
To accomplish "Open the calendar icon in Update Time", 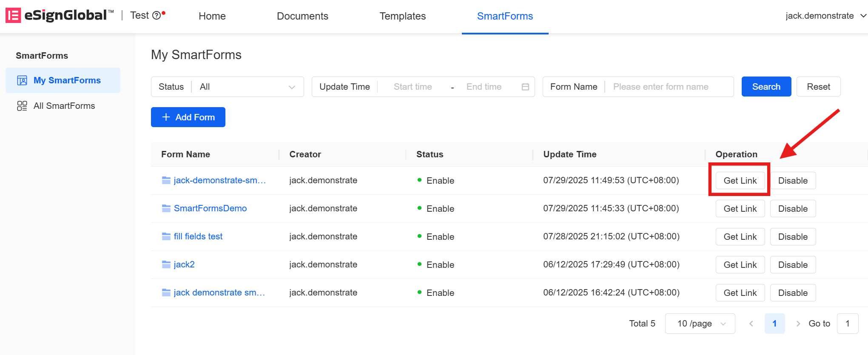I will point(525,87).
